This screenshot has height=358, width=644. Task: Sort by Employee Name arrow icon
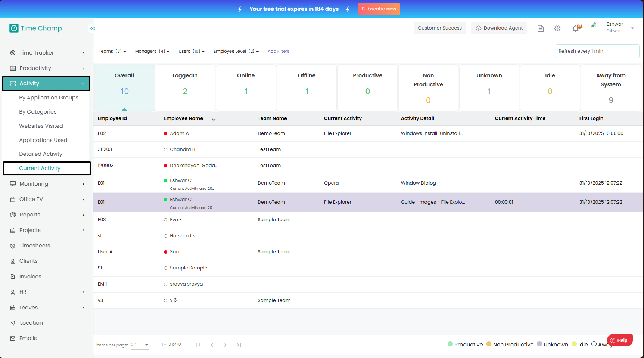click(x=214, y=119)
